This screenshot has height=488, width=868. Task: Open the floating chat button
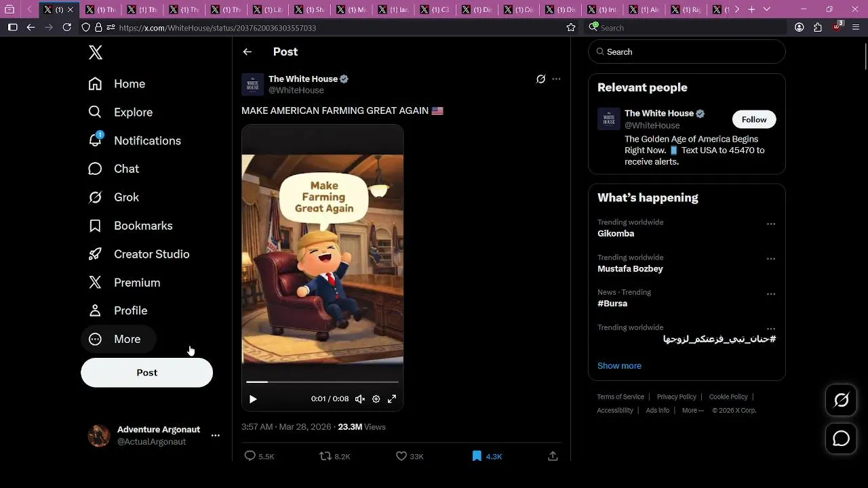842,439
